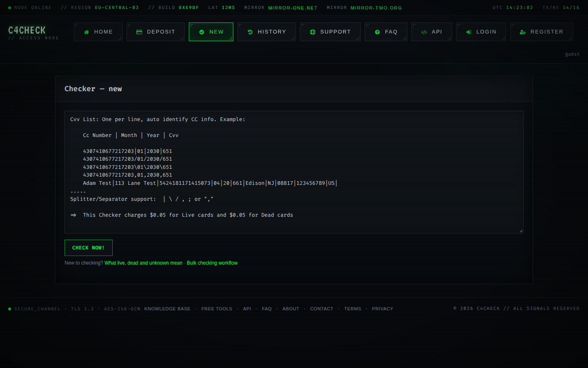Click the house icon for HOME
588x368 pixels.
[x=86, y=32]
